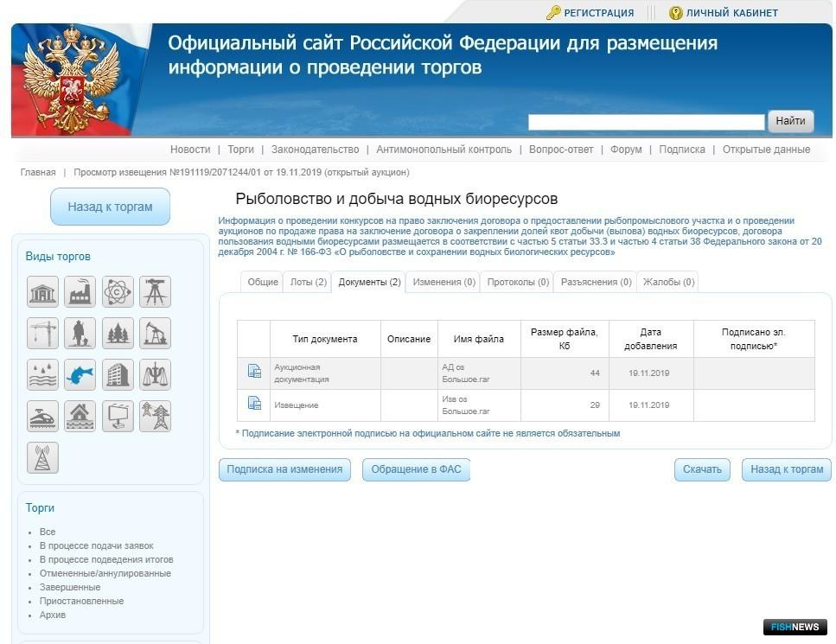836x644 pixels.
Task: Open the Жалобы (0) tab
Action: (x=668, y=282)
